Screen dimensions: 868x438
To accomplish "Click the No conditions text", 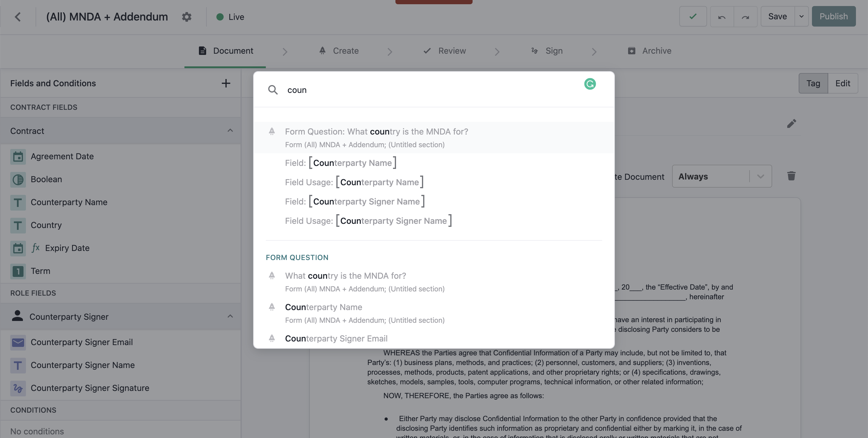I will coord(37,431).
